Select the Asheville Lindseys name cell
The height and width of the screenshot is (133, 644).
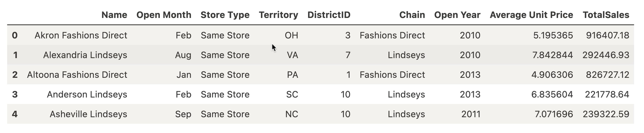[88, 114]
